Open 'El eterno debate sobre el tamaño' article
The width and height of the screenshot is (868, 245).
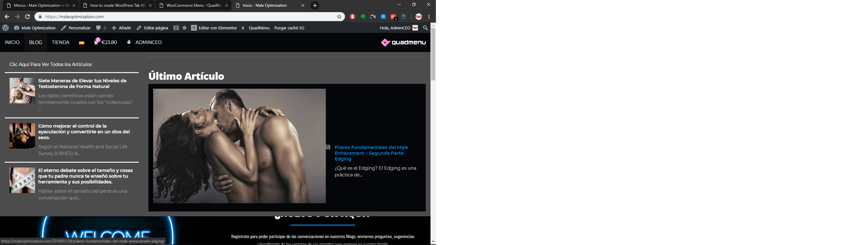[86, 176]
